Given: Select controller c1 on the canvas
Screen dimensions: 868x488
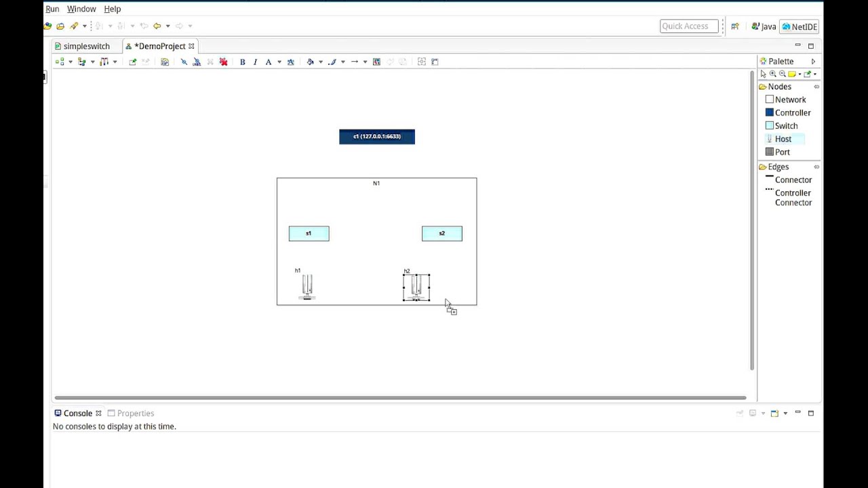Looking at the screenshot, I should tap(377, 136).
